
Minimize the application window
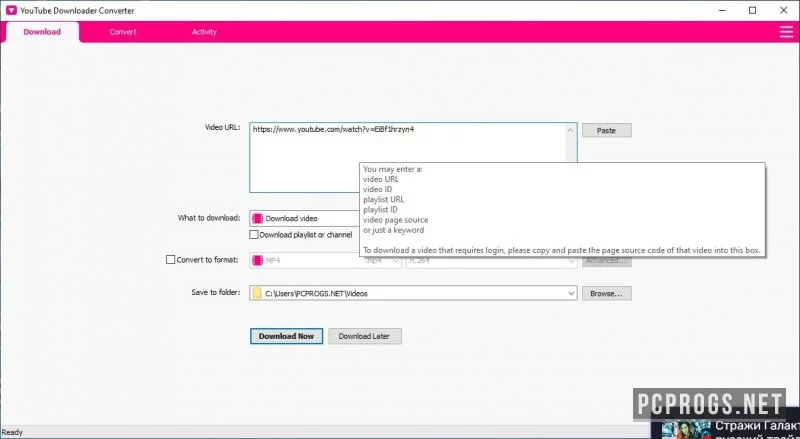click(722, 10)
